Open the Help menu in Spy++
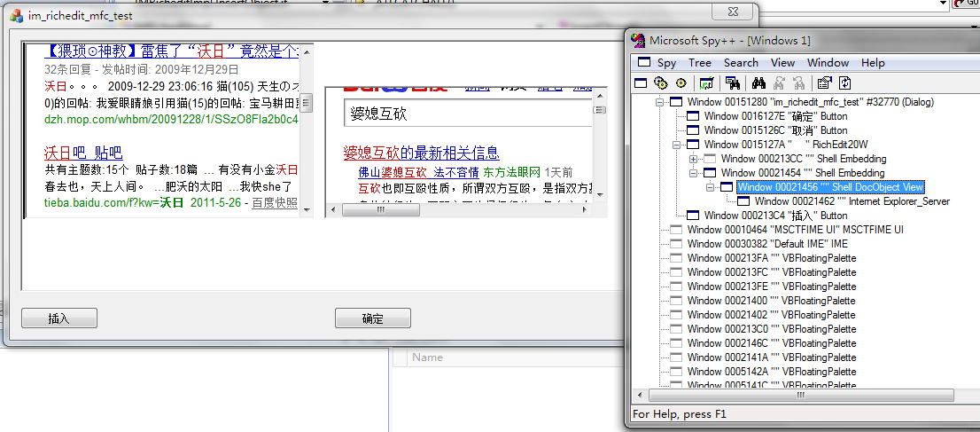The width and height of the screenshot is (980, 432). pos(873,63)
